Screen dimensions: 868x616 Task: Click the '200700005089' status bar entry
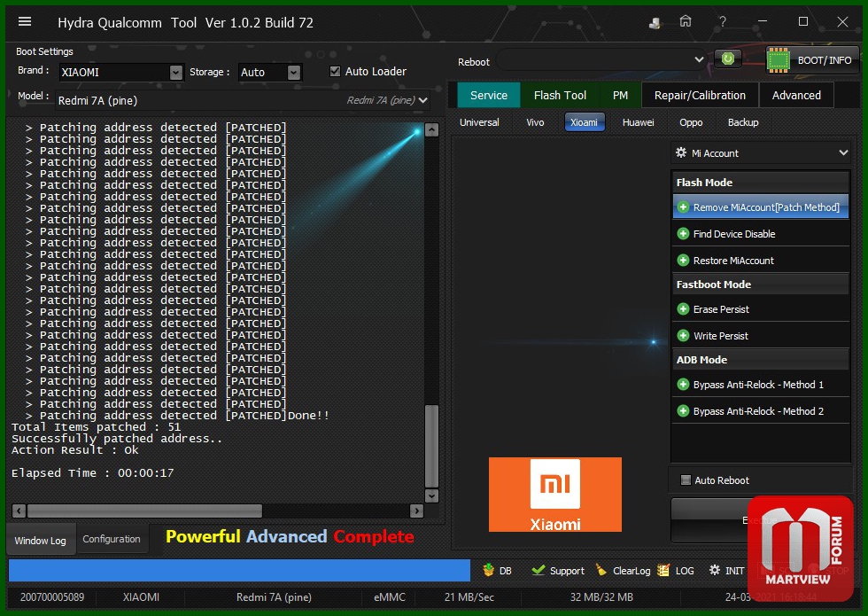pyautogui.click(x=52, y=597)
